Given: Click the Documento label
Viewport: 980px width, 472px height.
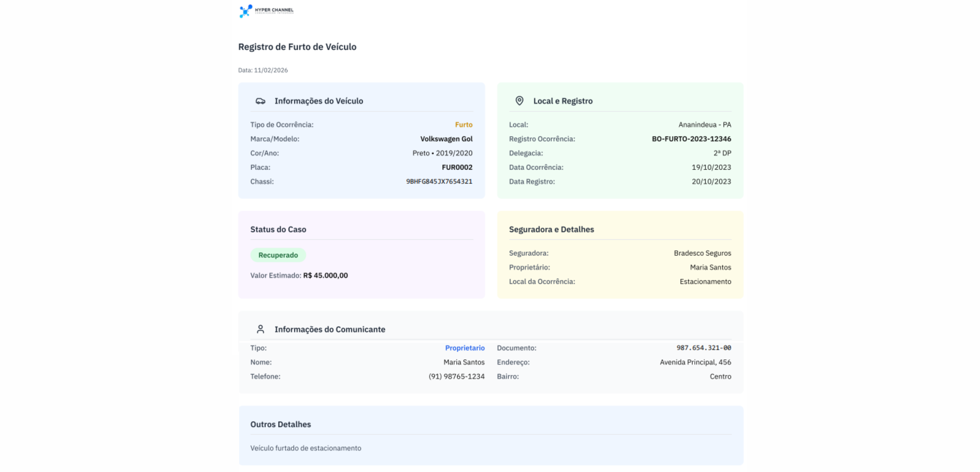Looking at the screenshot, I should tap(516, 348).
